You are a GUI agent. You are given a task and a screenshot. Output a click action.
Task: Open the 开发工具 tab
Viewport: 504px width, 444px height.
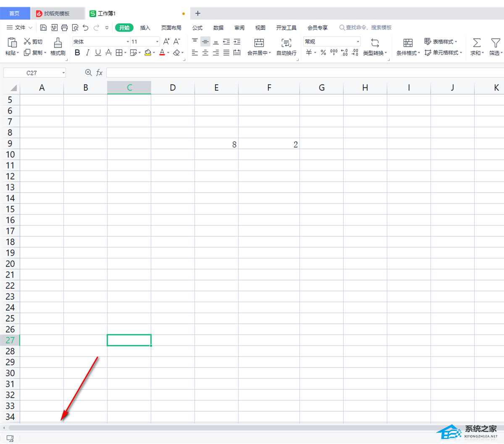pyautogui.click(x=286, y=28)
